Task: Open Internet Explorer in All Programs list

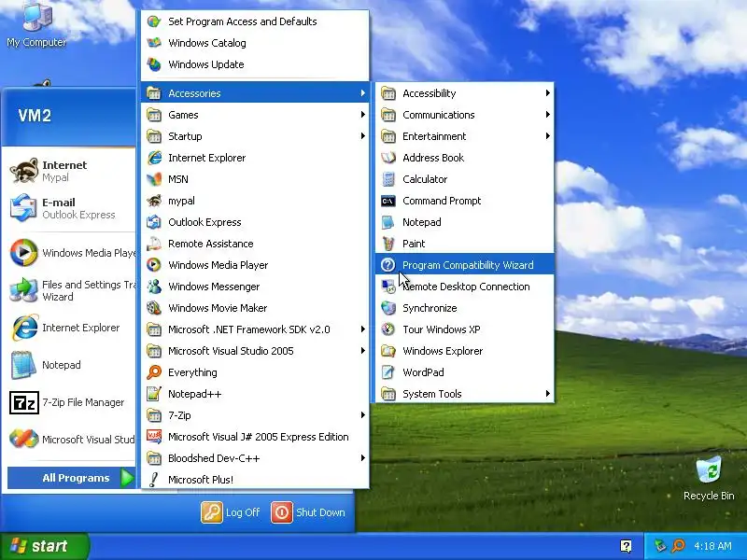Action: coord(255,158)
